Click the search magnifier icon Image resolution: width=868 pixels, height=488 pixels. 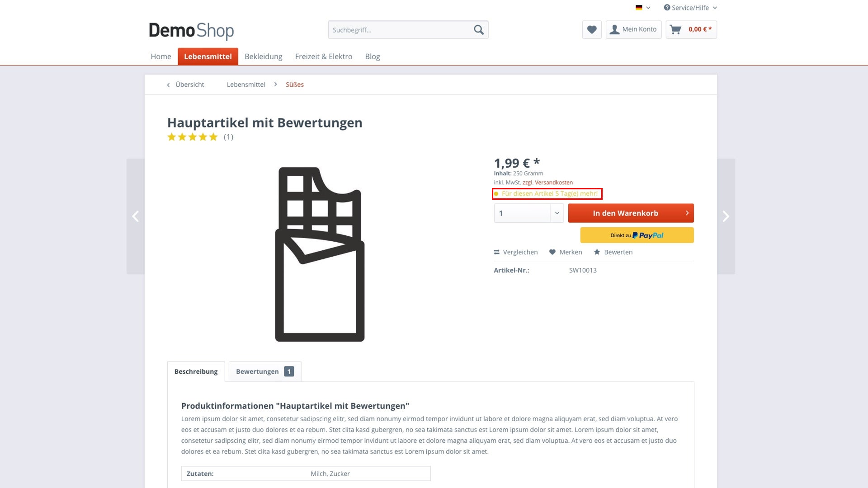point(478,30)
